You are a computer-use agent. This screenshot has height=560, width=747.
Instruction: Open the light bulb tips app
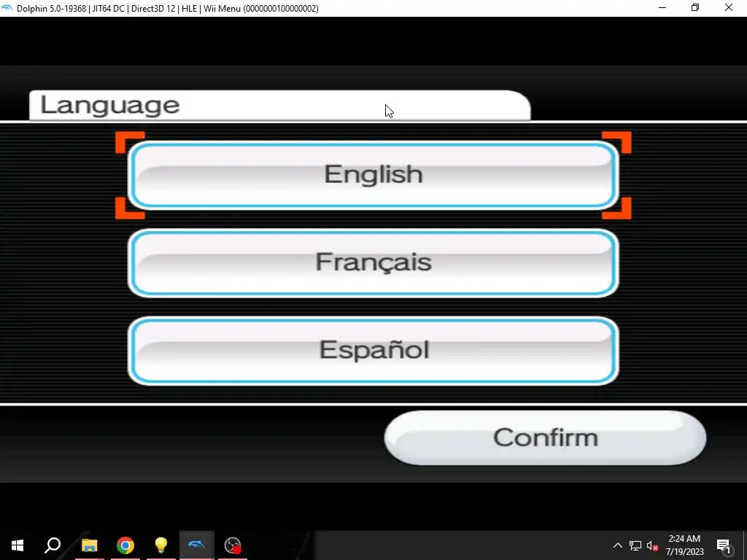click(161, 545)
